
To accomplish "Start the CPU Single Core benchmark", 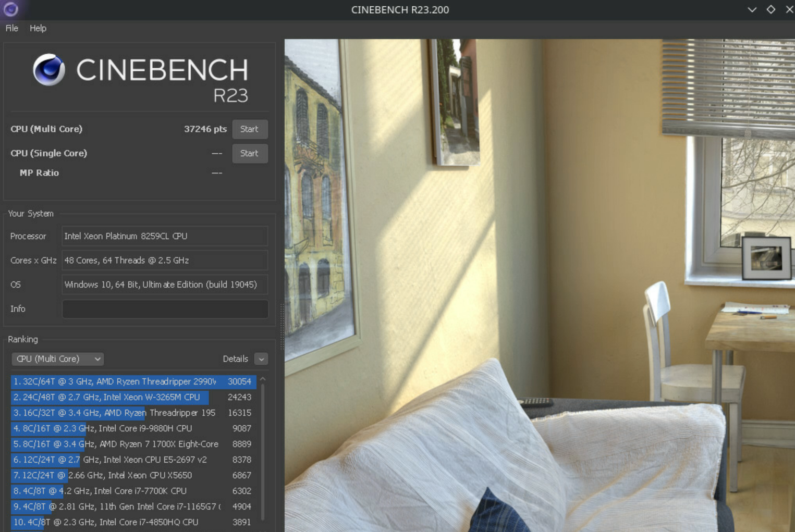I will pyautogui.click(x=250, y=153).
